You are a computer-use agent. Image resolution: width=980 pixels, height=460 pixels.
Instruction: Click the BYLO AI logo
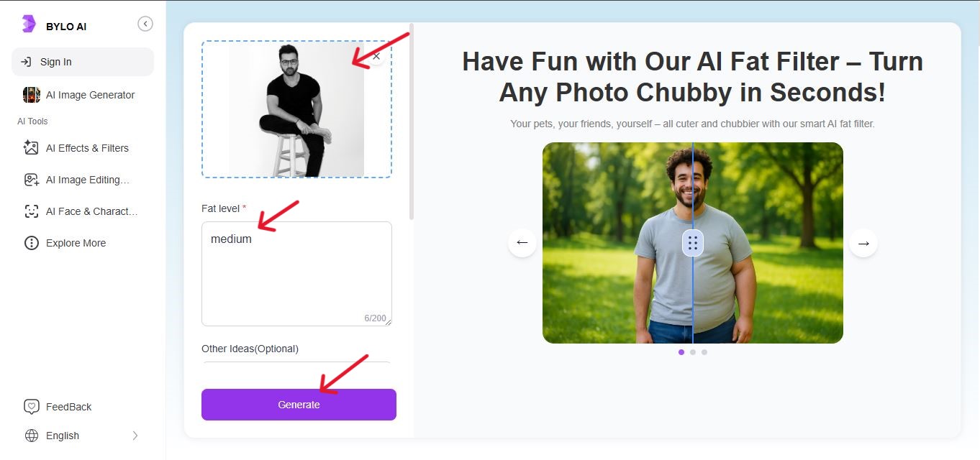pos(55,24)
